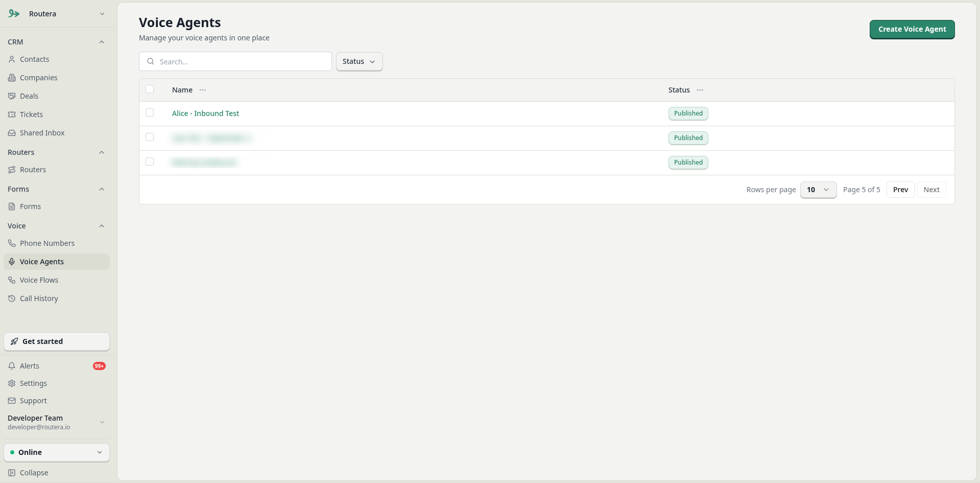Image resolution: width=980 pixels, height=483 pixels.
Task: Click the Support envelope icon
Action: point(12,401)
